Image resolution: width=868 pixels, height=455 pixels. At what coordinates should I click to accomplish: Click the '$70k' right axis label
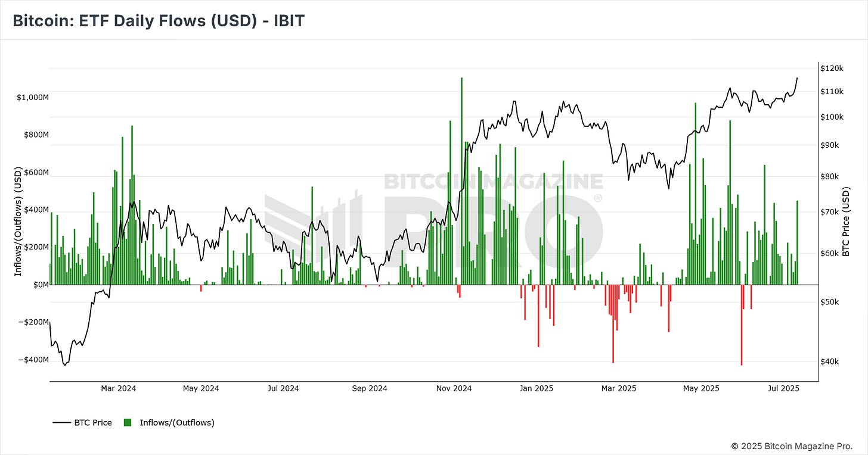[x=830, y=212]
